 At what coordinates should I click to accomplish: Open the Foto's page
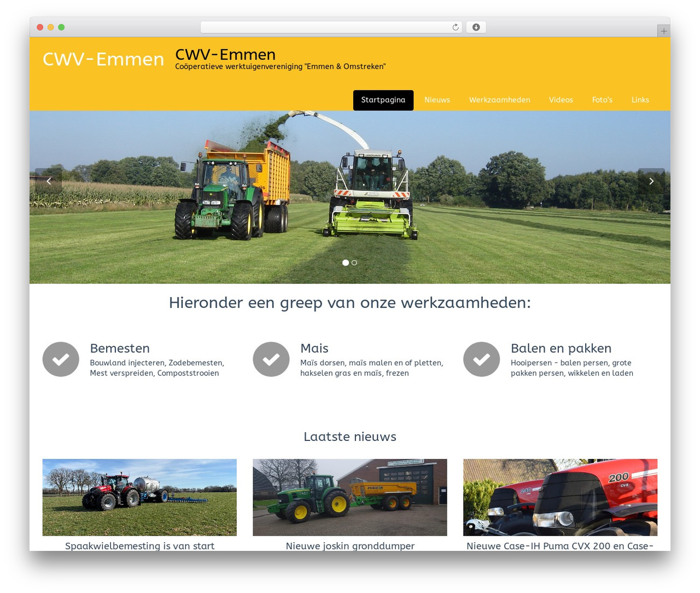click(602, 100)
